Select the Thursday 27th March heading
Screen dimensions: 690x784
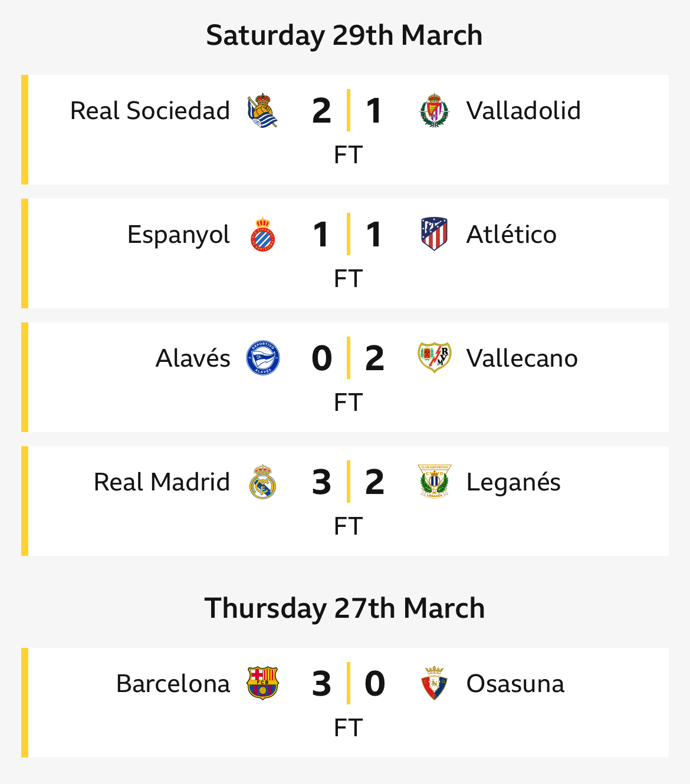(344, 608)
